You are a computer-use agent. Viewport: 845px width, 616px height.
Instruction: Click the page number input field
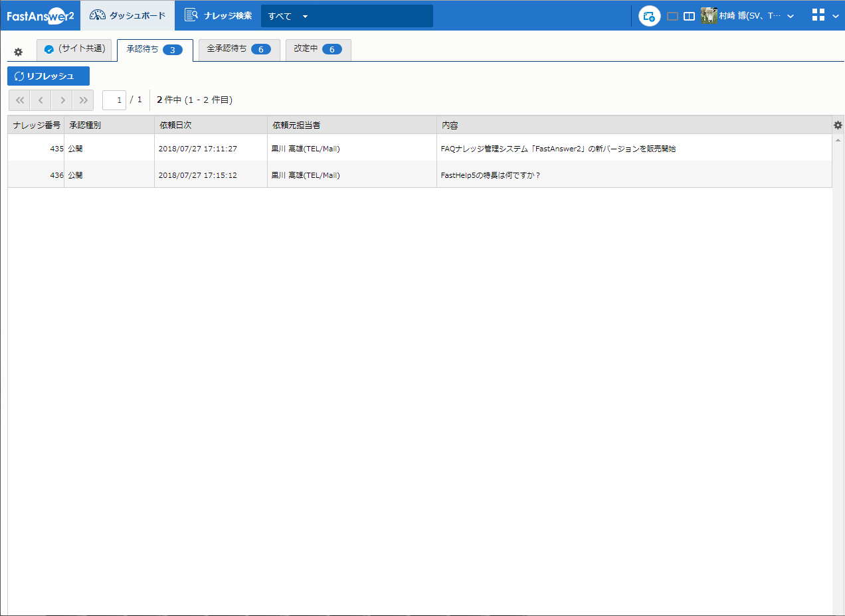tap(114, 100)
